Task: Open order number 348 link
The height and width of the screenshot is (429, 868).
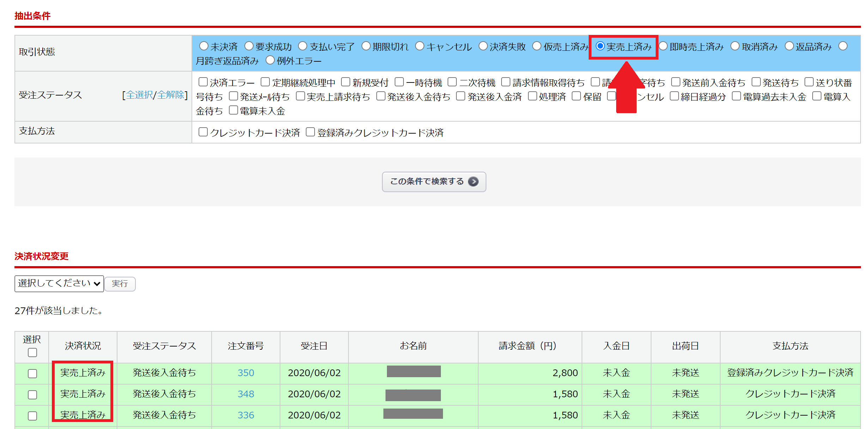Action: pyautogui.click(x=245, y=394)
